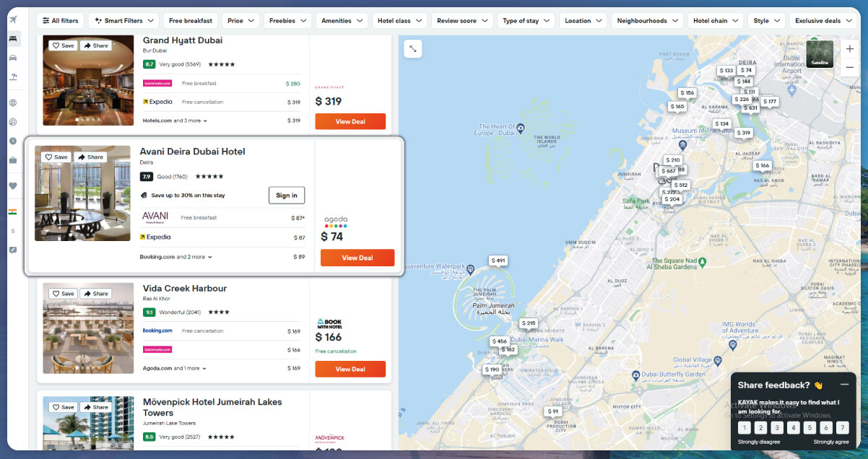Share the Grand Hyatt Dubai listing

[x=95, y=45]
